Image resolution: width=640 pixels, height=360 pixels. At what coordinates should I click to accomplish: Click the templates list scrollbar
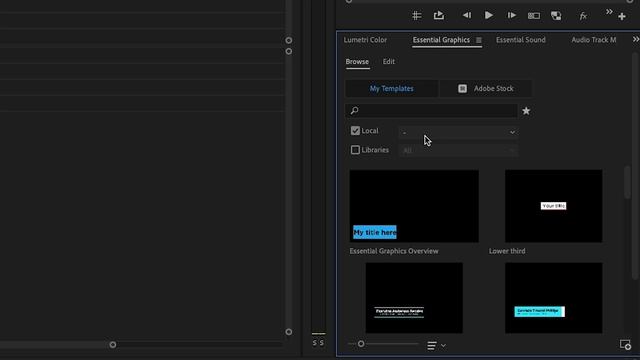click(x=627, y=182)
